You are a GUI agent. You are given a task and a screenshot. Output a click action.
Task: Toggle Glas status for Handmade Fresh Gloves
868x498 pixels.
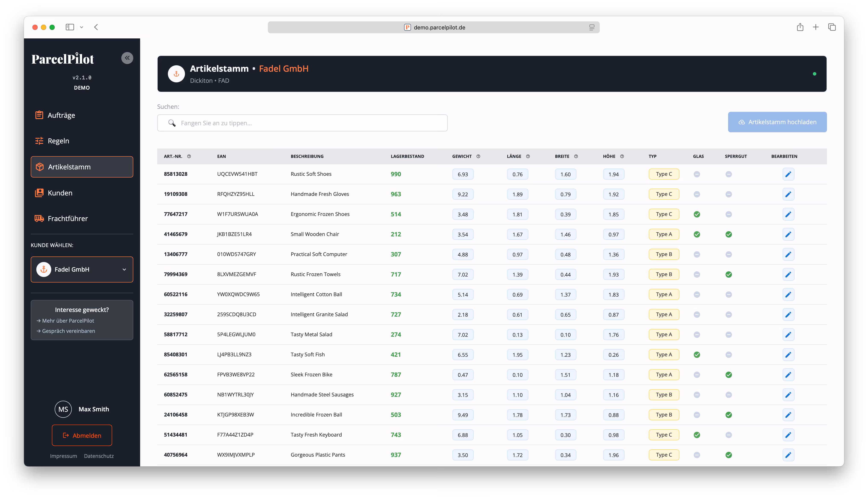[696, 194]
